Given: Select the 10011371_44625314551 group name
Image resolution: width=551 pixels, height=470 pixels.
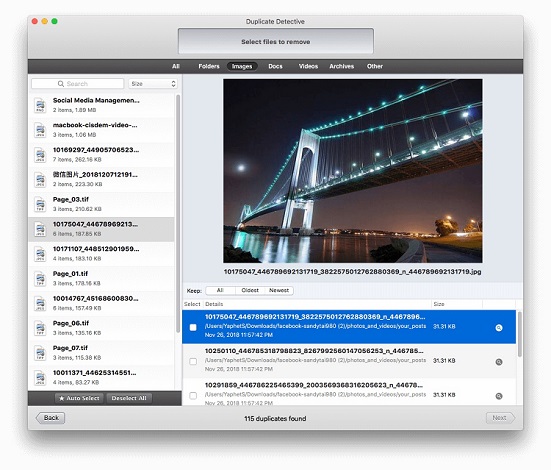Looking at the screenshot, I should pyautogui.click(x=95, y=373).
